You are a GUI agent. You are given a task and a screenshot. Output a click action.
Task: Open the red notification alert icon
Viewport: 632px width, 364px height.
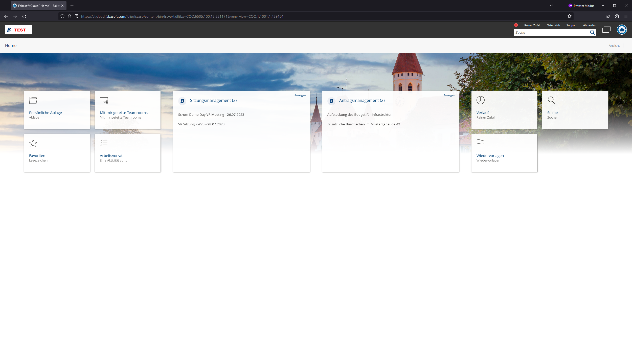point(516,25)
